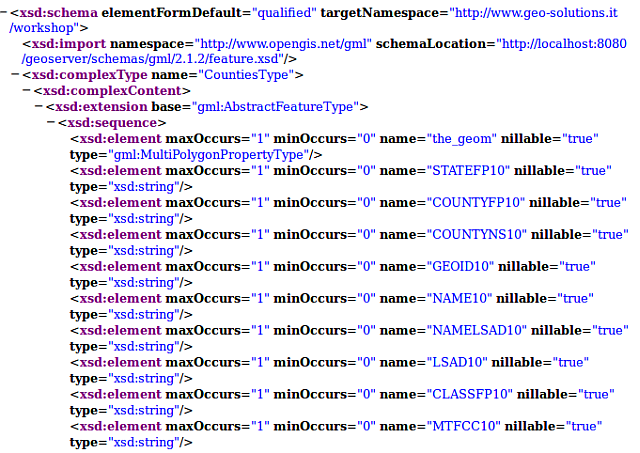The width and height of the screenshot is (640, 453).
Task: Click the xsd:string type of GEOID10
Action: [144, 282]
